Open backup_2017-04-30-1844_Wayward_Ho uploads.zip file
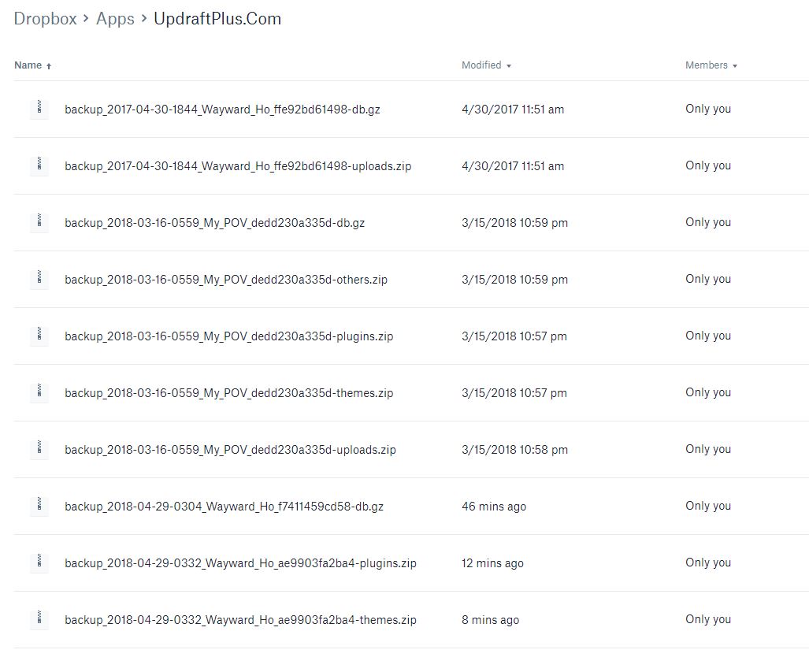Viewport: 809px width, 672px height. [238, 166]
